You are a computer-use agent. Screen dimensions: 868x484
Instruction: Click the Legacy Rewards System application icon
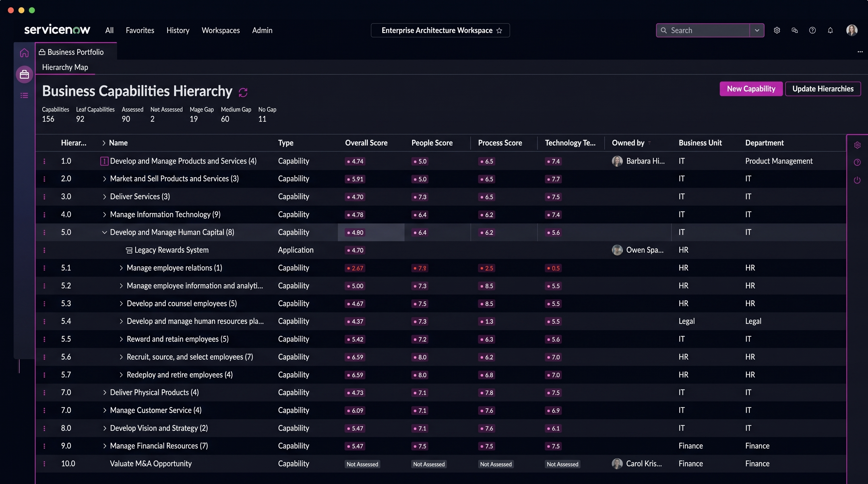pyautogui.click(x=129, y=251)
